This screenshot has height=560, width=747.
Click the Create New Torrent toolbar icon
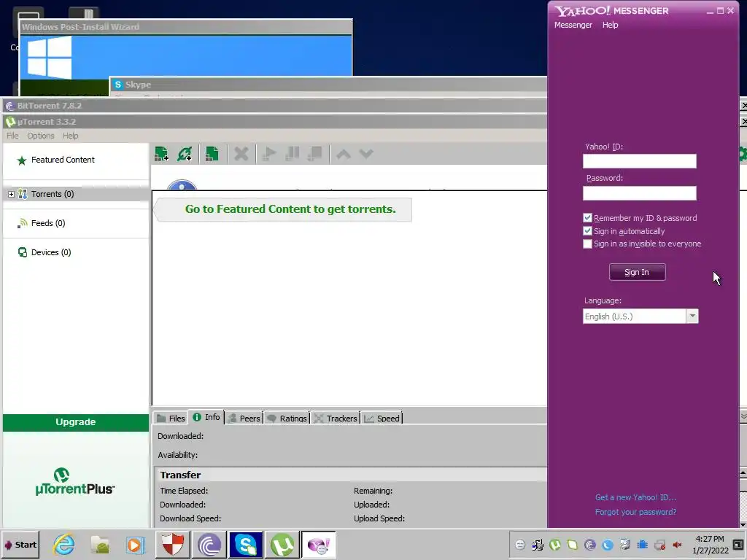212,154
